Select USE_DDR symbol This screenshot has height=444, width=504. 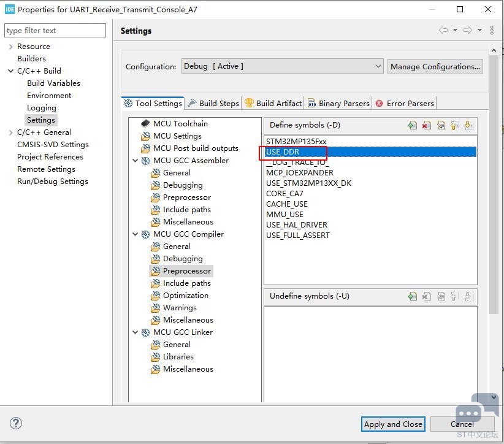pyautogui.click(x=370, y=151)
